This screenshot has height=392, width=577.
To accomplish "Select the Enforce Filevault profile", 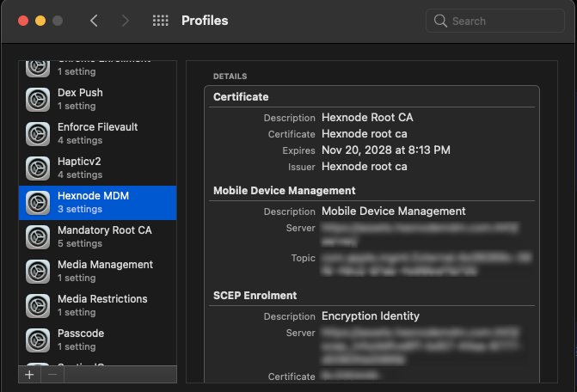I will click(97, 133).
